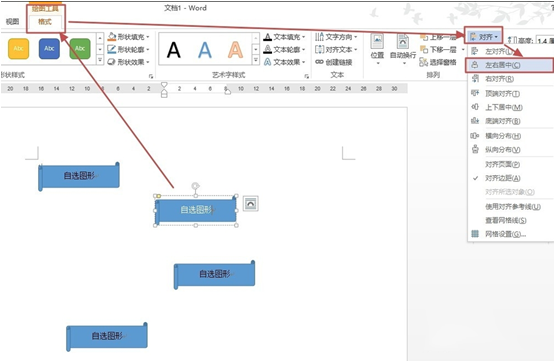Click the rotation handle above the selected shape
Viewport: 554px width, 361px height.
click(195, 185)
